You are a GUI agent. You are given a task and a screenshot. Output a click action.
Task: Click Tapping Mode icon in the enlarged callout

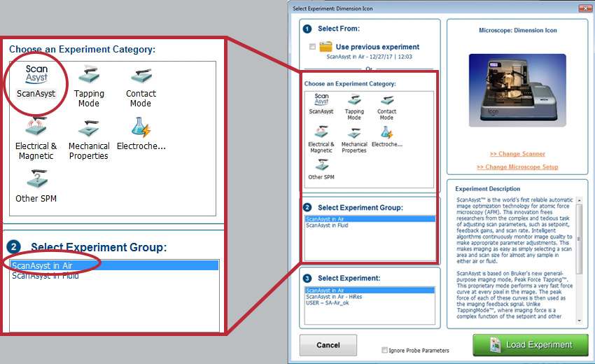[x=89, y=74]
